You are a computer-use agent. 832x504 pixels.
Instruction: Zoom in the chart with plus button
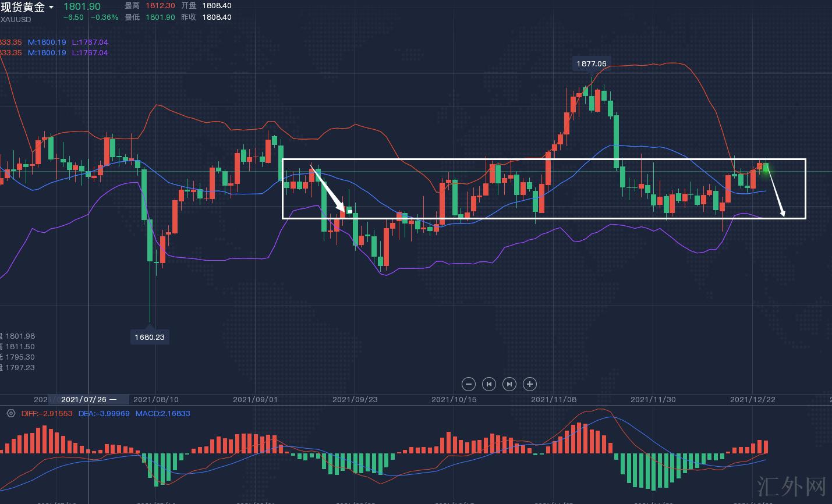pos(529,384)
